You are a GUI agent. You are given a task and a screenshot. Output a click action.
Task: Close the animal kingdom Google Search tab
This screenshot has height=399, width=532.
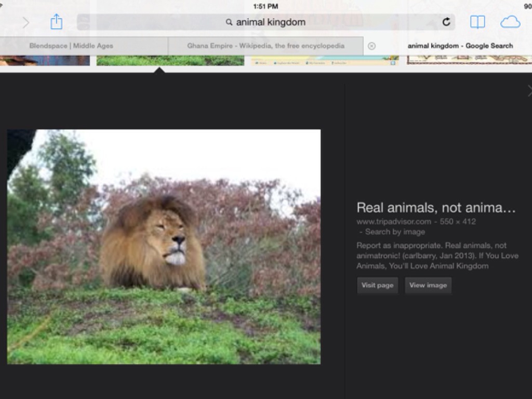pyautogui.click(x=371, y=46)
